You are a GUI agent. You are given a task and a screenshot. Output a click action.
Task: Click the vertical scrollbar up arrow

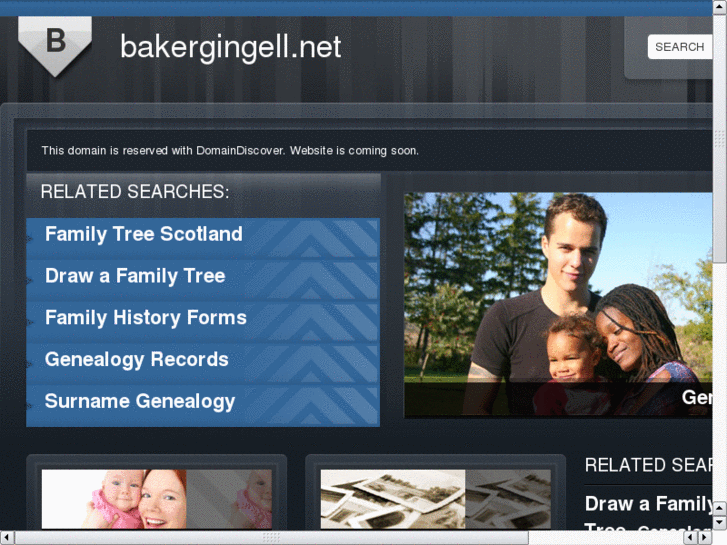tap(720, 6)
